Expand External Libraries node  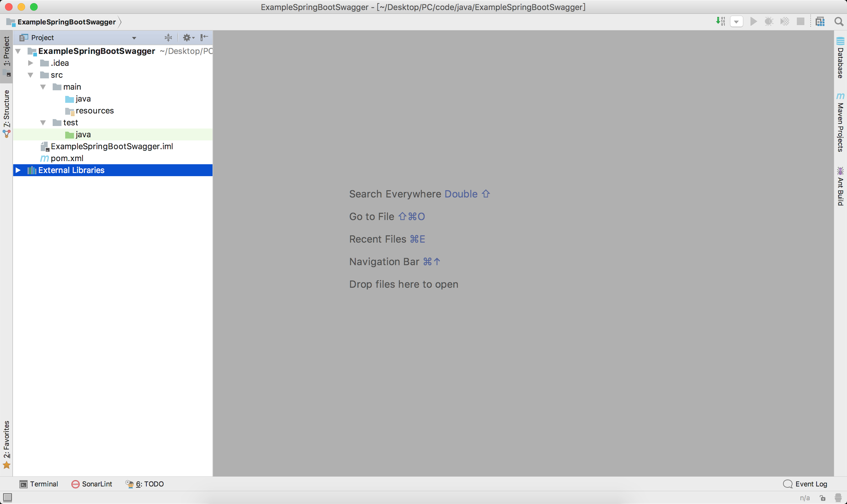coord(18,170)
